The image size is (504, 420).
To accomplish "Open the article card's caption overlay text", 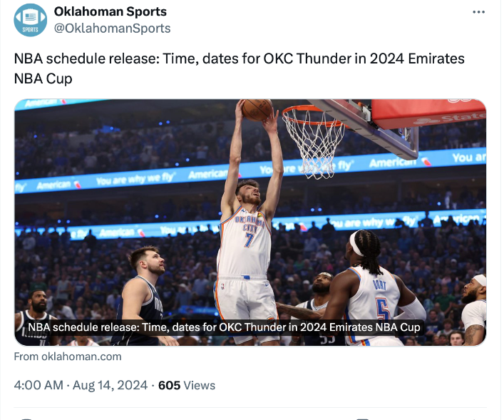I will tap(224, 327).
